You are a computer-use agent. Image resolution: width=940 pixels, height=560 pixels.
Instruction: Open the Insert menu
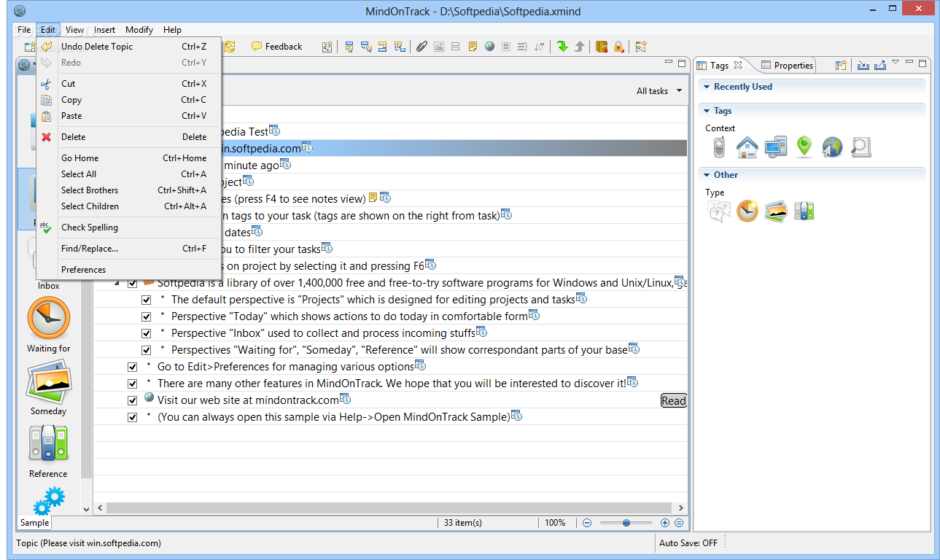[x=104, y=30]
